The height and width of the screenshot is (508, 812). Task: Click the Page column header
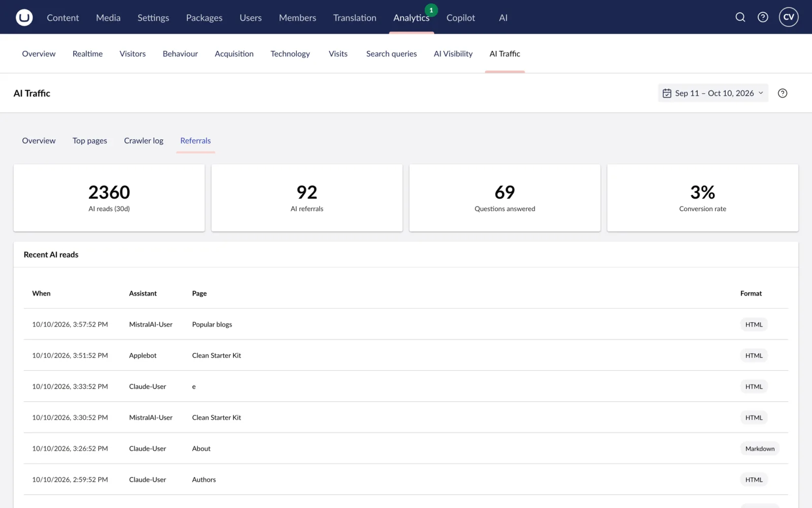199,294
